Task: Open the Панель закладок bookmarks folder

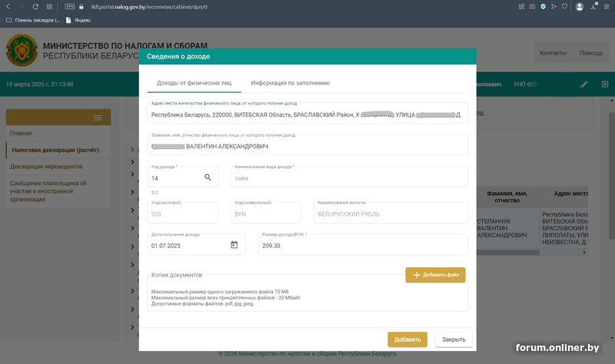Action: coord(33,20)
